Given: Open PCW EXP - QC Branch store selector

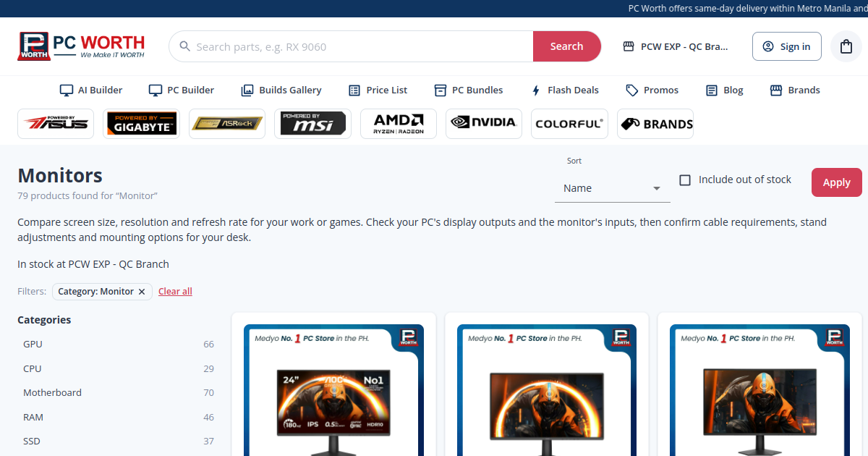Looking at the screenshot, I should pos(676,46).
